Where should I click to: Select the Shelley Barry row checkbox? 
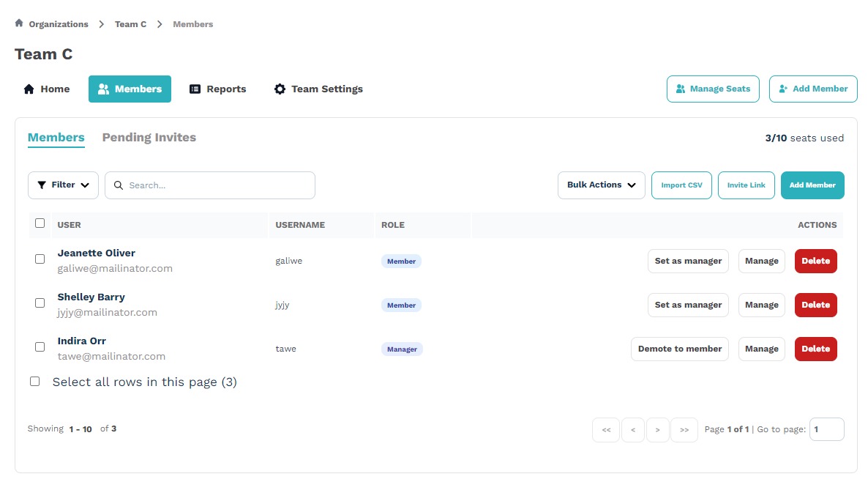(x=40, y=303)
